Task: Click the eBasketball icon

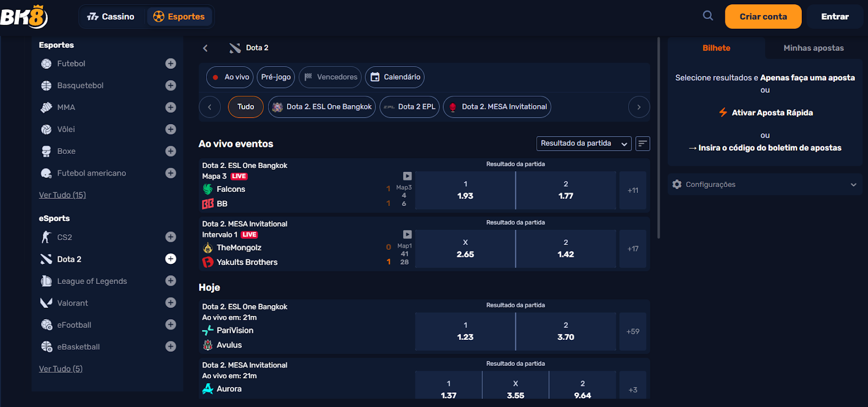Action: click(46, 347)
